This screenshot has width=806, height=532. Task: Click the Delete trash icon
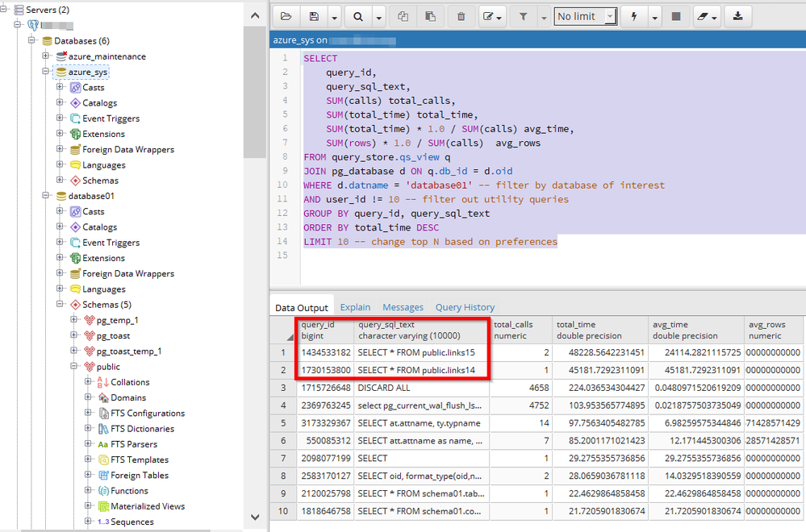[461, 16]
